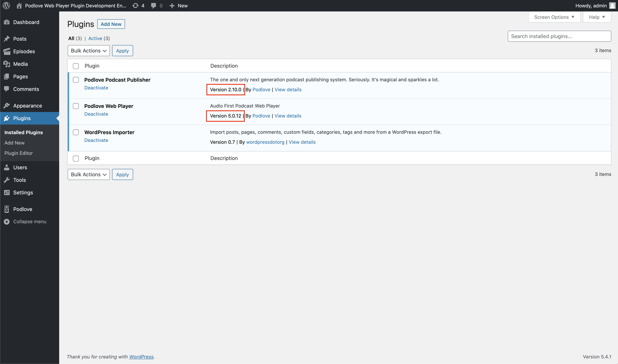Open the wordpressdotorg author link
This screenshot has width=618, height=364.
coord(265,142)
